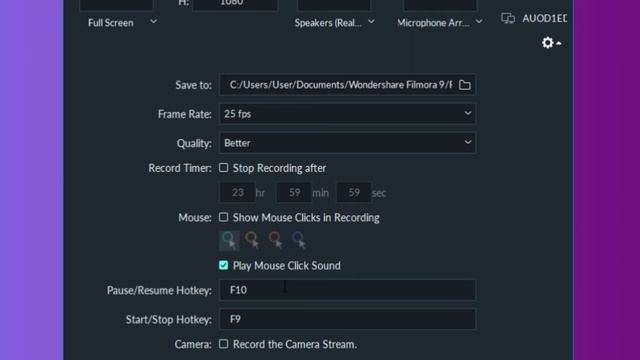Enable Show Mouse Clicks in Recording
Screen dimensions: 640x360
(223, 217)
